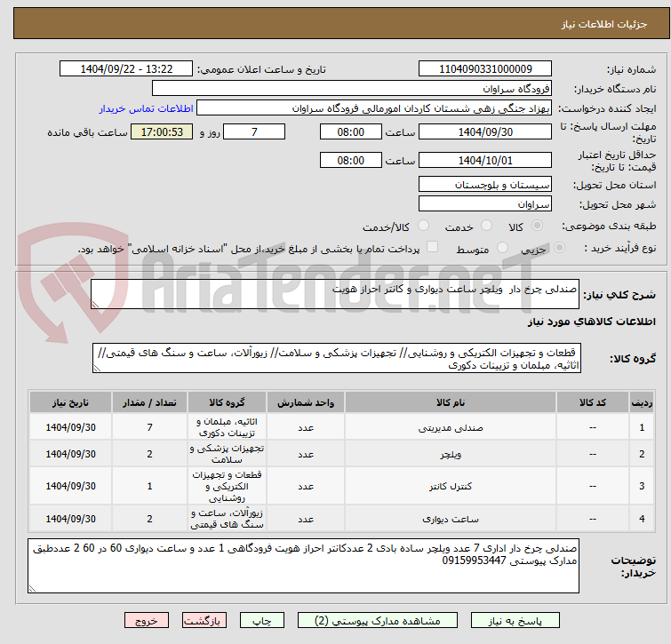The height and width of the screenshot is (644, 671).
Task: Toggle the اسناد خزانه اسلامی payment checkbox
Action: pos(432,247)
